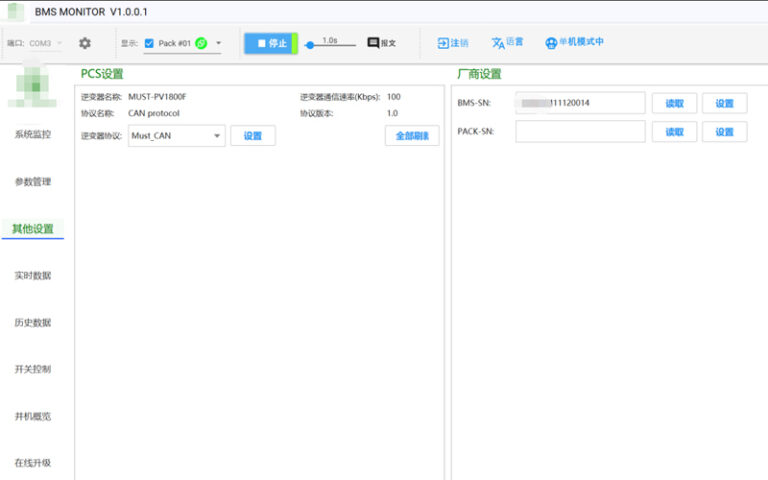Open the gear settings icon beside the port
Viewport: 768px width, 480px height.
coord(85,43)
